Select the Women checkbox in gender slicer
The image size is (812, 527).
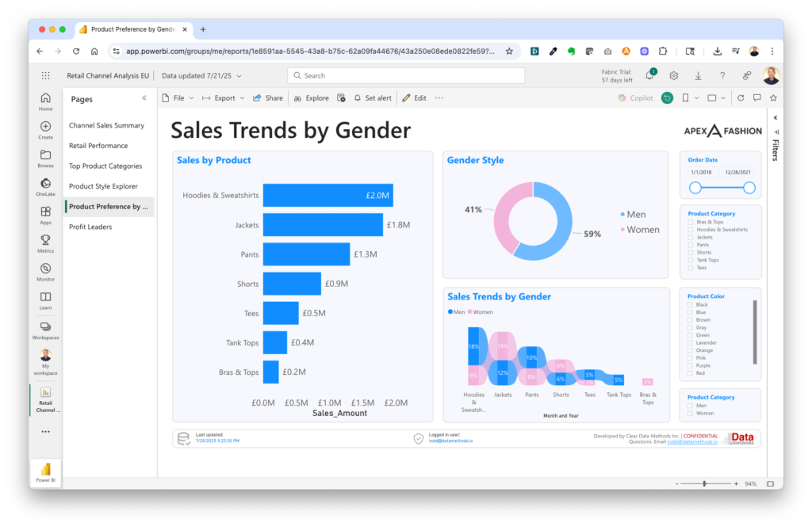(x=691, y=413)
